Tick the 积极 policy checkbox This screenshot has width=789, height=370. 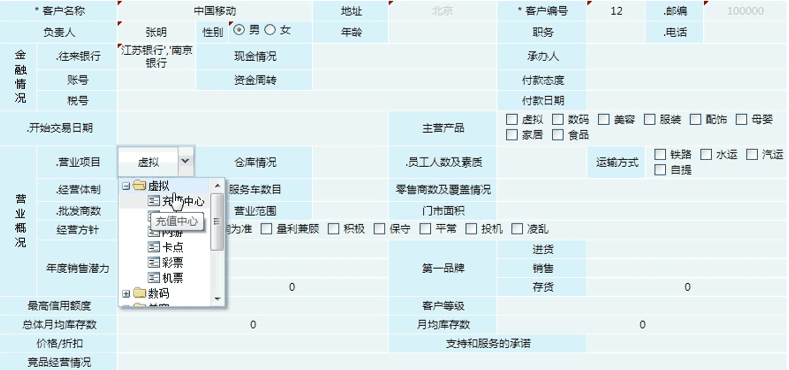click(334, 229)
